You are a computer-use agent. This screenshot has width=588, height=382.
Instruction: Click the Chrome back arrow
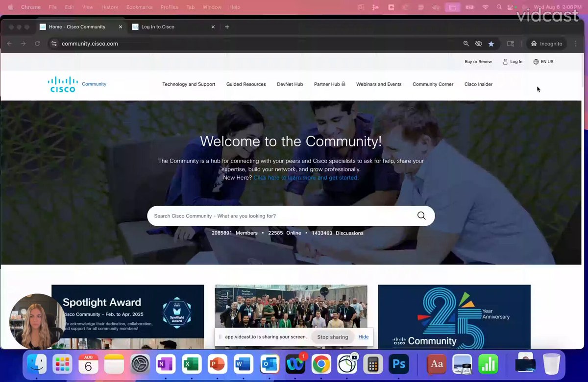click(x=9, y=44)
